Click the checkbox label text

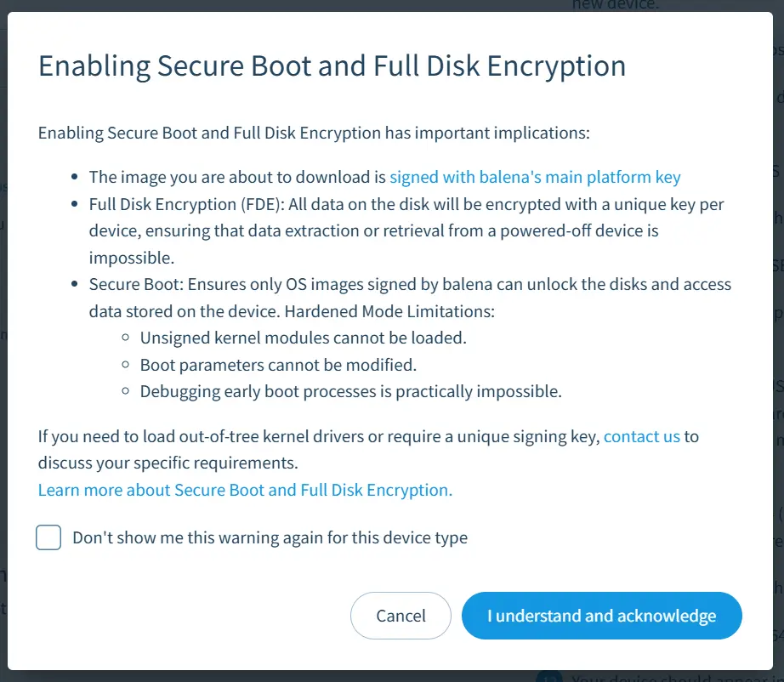point(270,537)
